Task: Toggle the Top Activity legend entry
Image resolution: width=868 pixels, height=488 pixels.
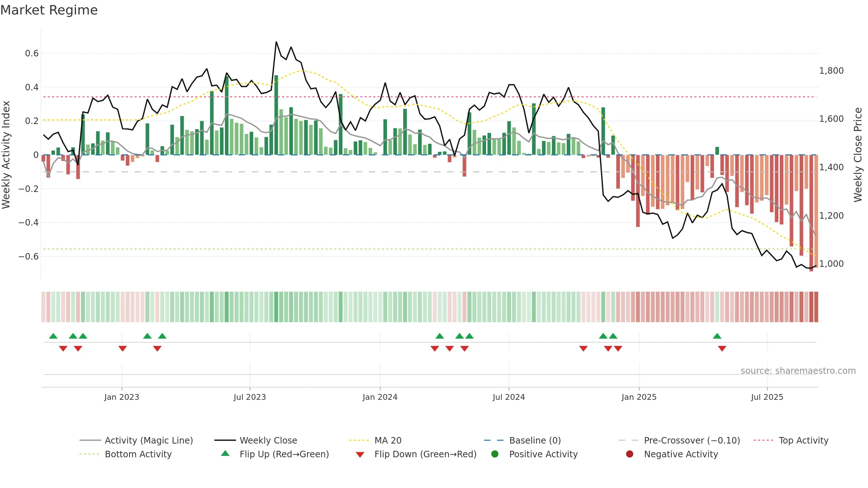Action: point(791,440)
